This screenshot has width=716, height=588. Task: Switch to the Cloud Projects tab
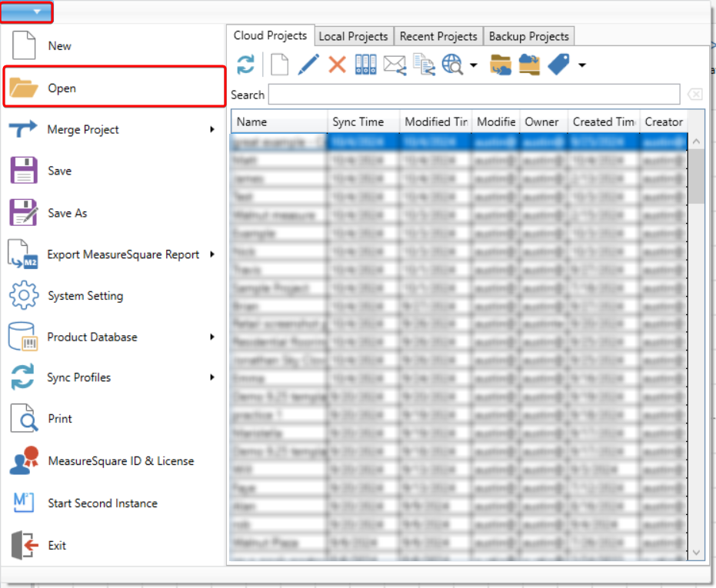point(271,35)
